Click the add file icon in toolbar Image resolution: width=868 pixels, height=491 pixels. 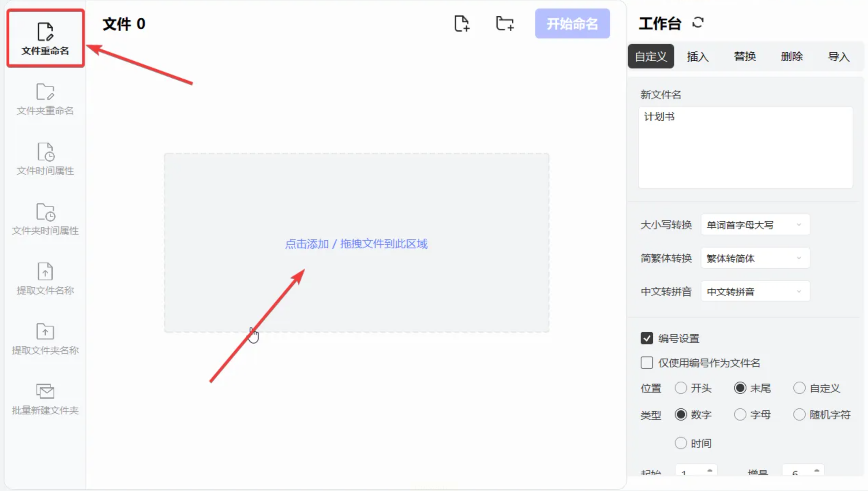[462, 24]
